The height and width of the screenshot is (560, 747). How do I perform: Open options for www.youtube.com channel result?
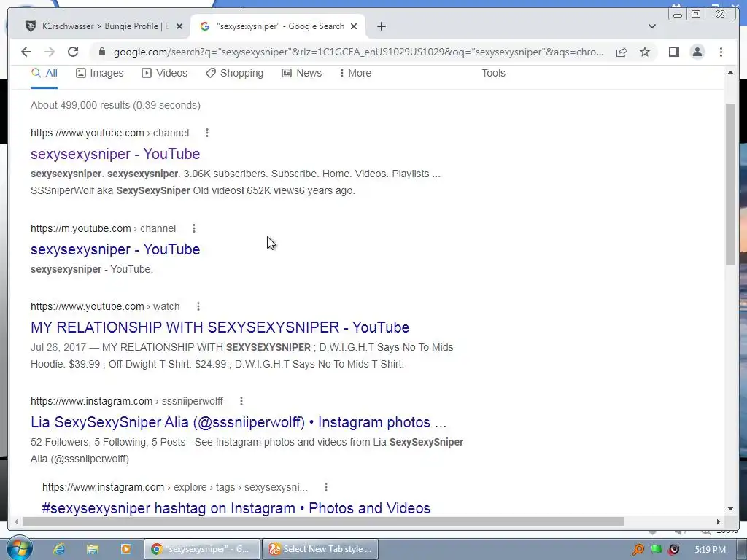coord(206,133)
